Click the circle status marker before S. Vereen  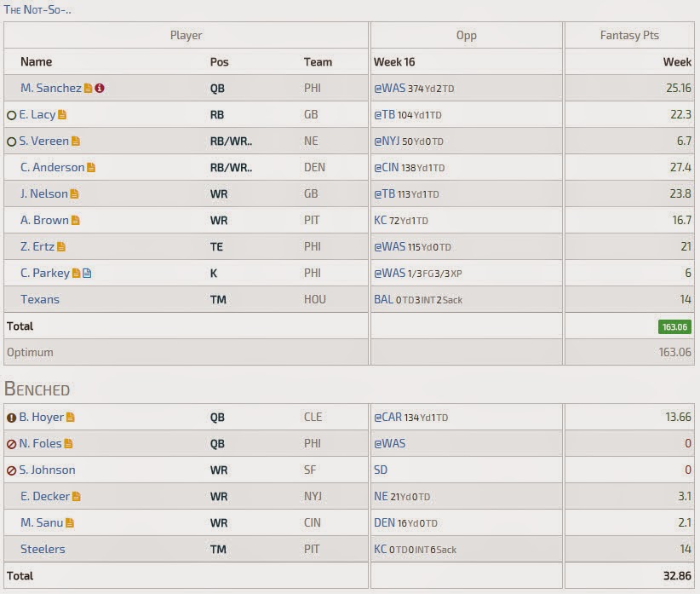(12, 142)
